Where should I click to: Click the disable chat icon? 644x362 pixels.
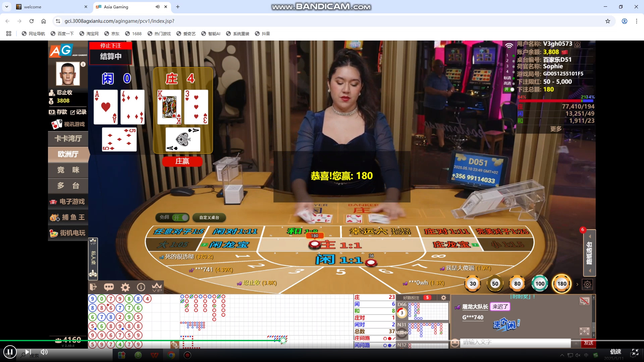click(x=584, y=301)
